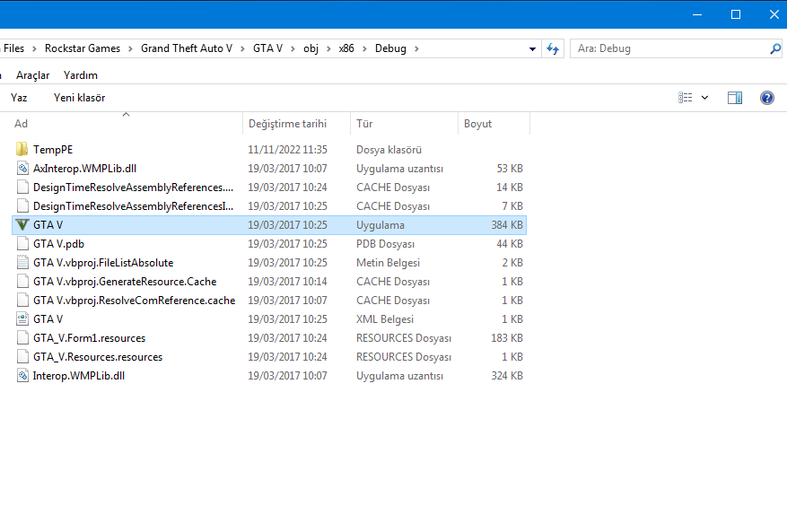Select the AxInterop.WMPLib.dll file icon
Screen dimensions: 787x532
(22, 169)
